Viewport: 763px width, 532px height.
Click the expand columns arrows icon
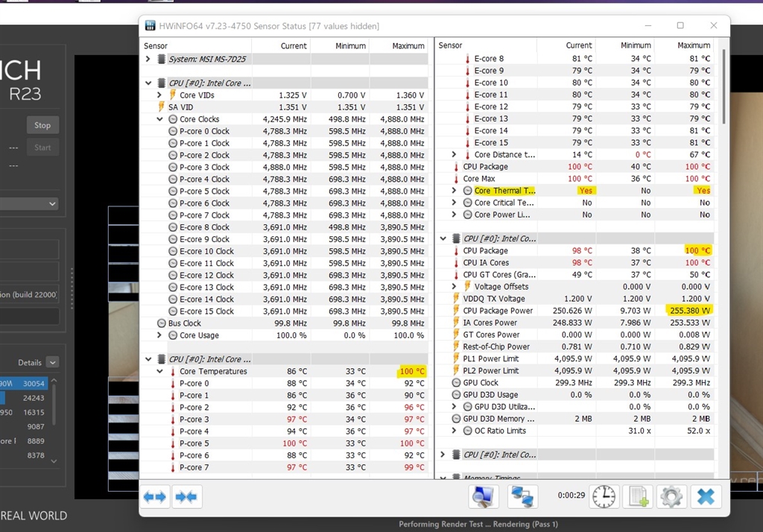(155, 496)
